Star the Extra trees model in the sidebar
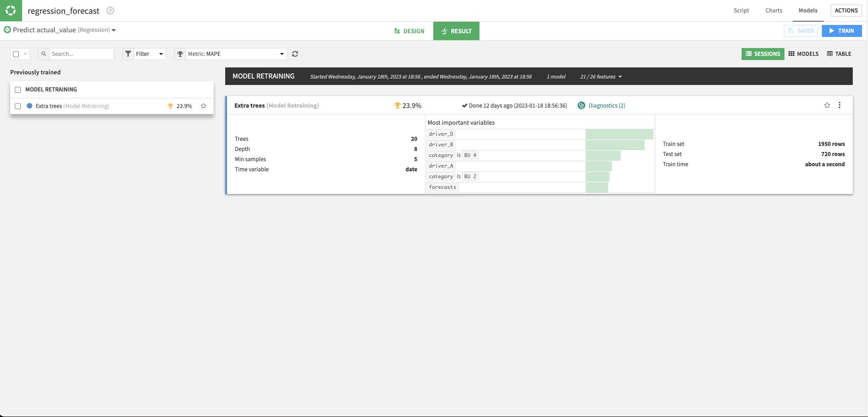 (x=204, y=106)
